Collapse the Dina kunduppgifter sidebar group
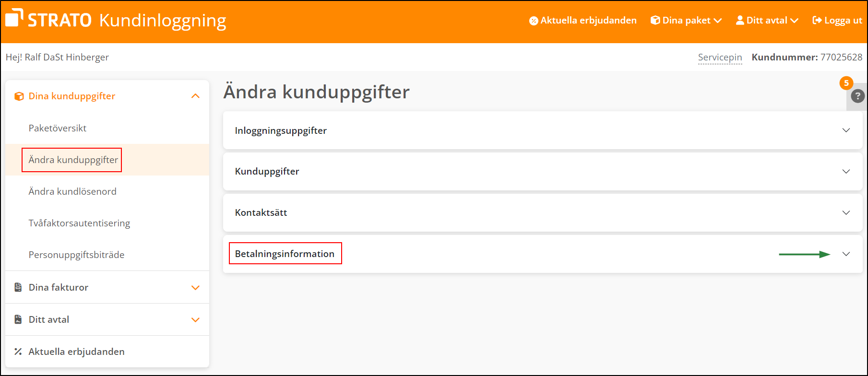 [x=195, y=96]
